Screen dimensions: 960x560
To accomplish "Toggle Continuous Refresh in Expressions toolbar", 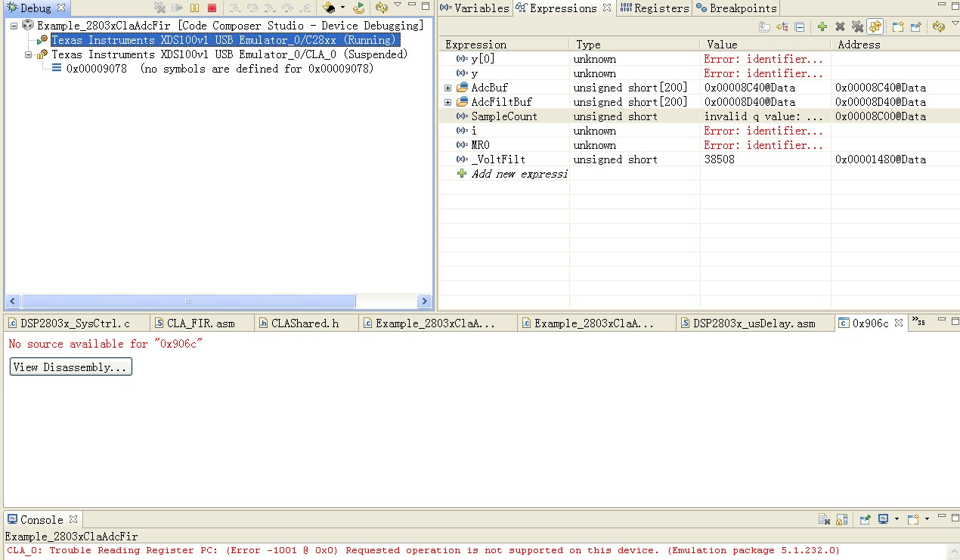I will tap(875, 27).
